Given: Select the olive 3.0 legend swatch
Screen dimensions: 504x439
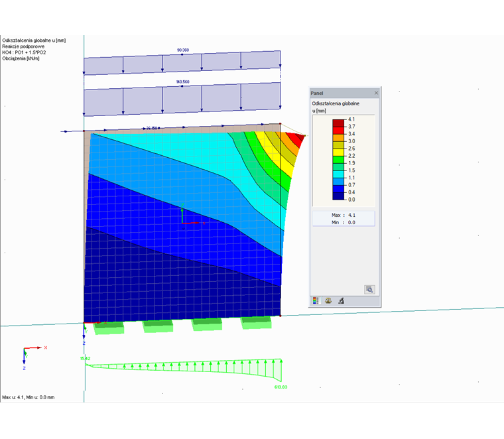Looking at the screenshot, I should (338, 145).
